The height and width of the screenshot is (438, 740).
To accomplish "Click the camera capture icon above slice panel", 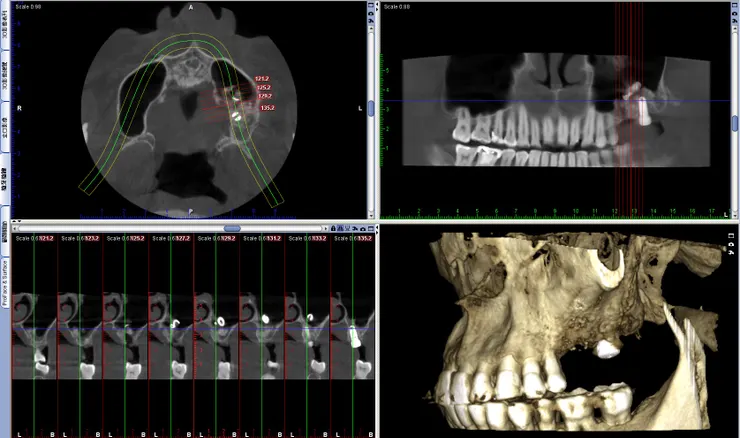I will point(363,229).
